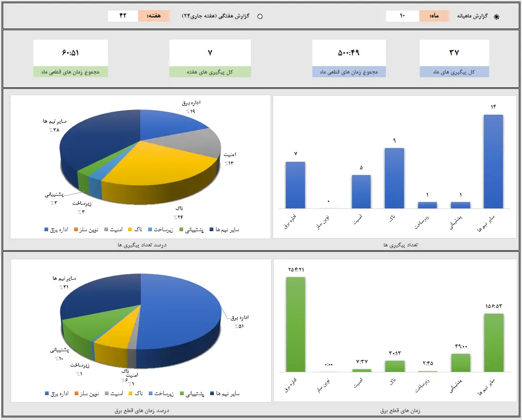Click the کل پیگیری های هفته card showing ۷

coord(210,53)
